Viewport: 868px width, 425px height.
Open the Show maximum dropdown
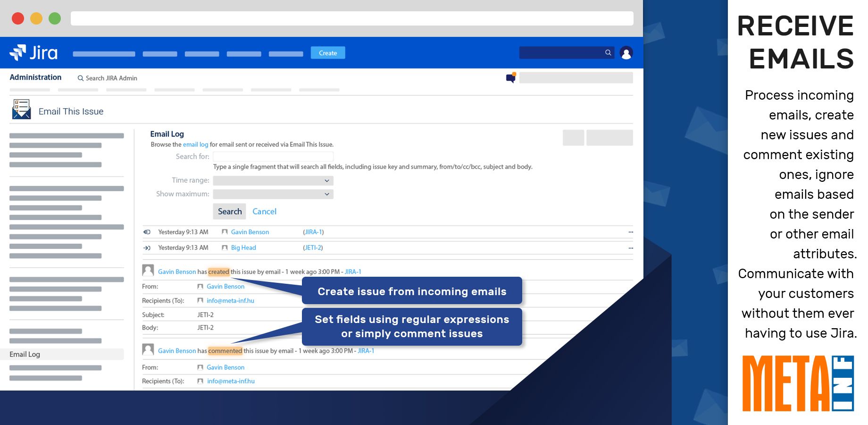click(x=273, y=194)
